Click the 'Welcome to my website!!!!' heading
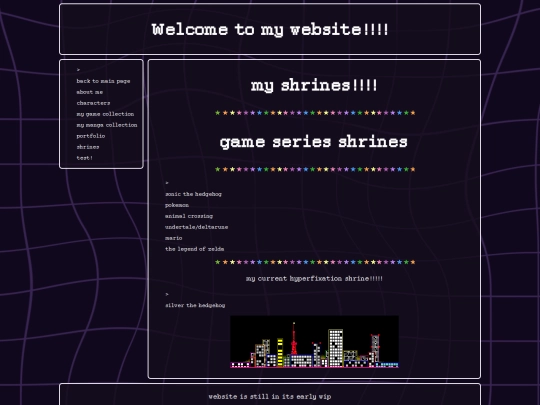This screenshot has width=540, height=405. tap(270, 29)
